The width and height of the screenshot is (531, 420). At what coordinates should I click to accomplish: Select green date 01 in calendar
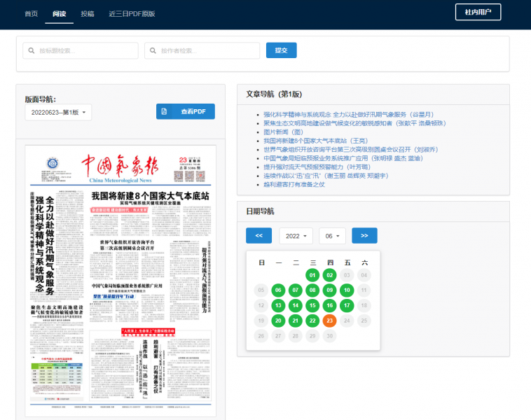(x=312, y=274)
